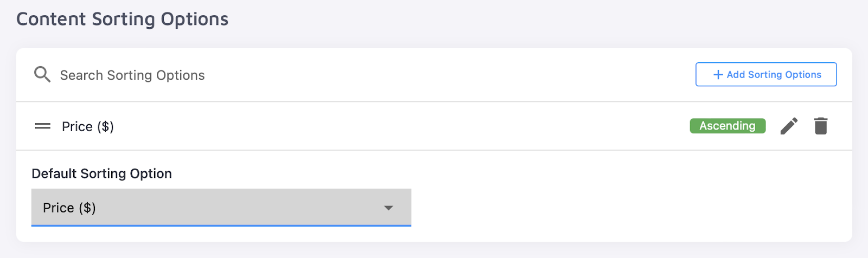Click the plus icon in Add button
Screen dimensions: 868x258
point(718,75)
